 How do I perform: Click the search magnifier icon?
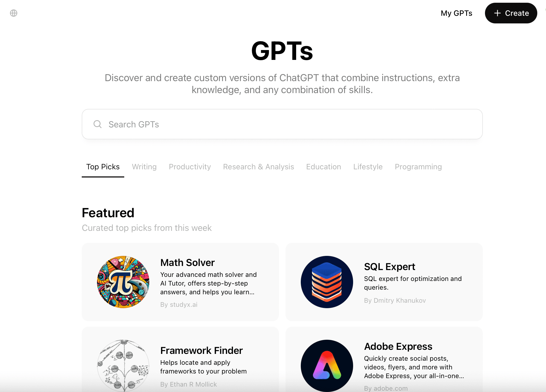point(97,124)
